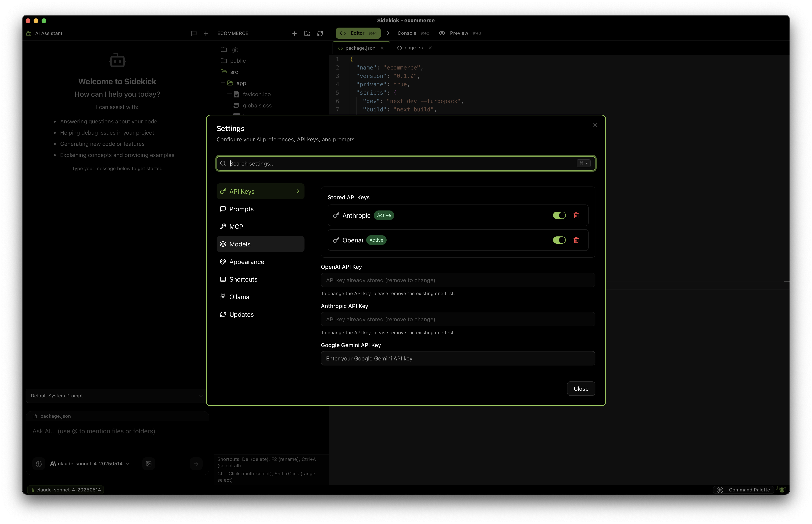Open the Appearance settings section

247,262
